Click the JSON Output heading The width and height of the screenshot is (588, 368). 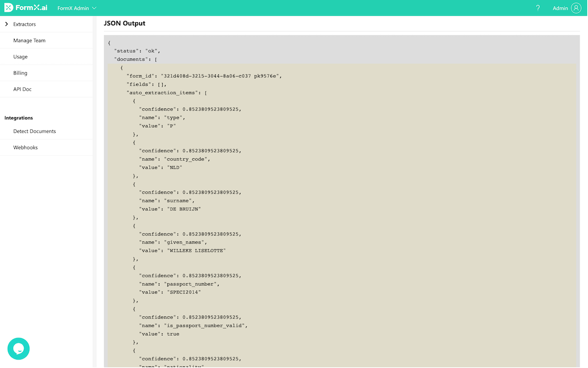124,23
